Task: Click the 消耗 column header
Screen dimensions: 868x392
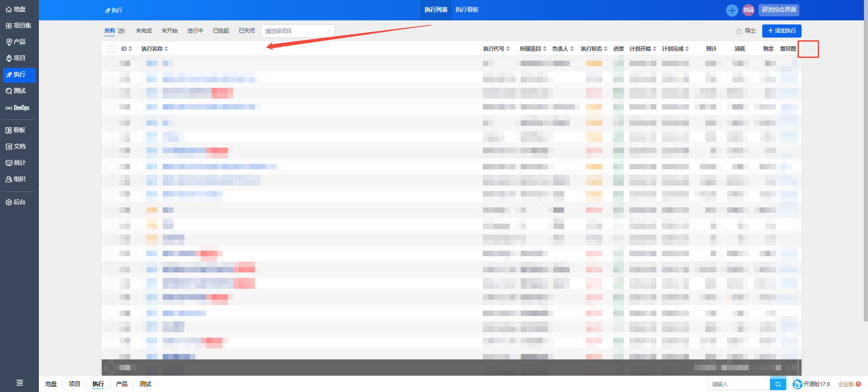Action: (x=740, y=49)
